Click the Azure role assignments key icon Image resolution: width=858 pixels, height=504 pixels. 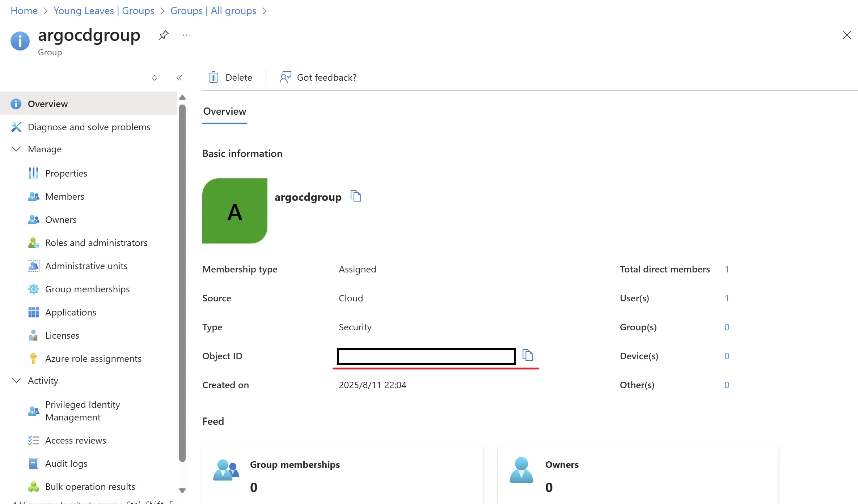33,359
